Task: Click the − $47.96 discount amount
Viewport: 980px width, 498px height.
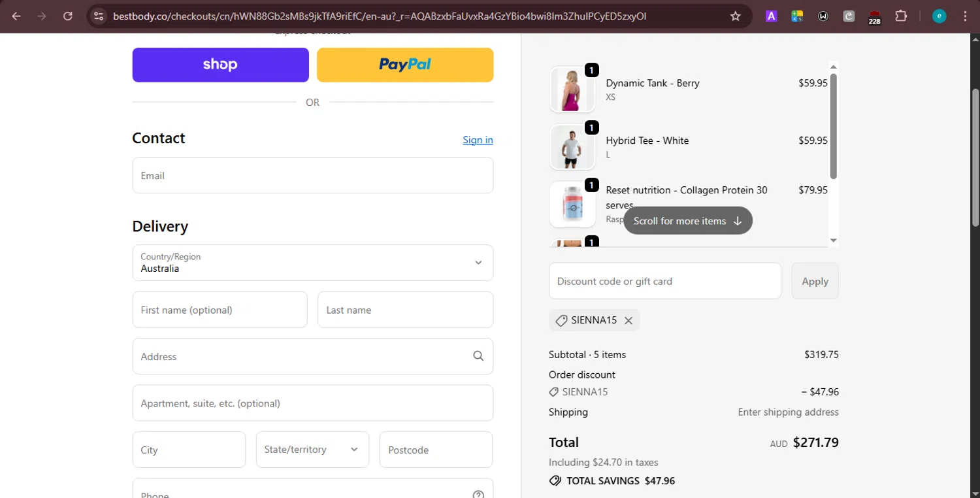Action: click(820, 392)
